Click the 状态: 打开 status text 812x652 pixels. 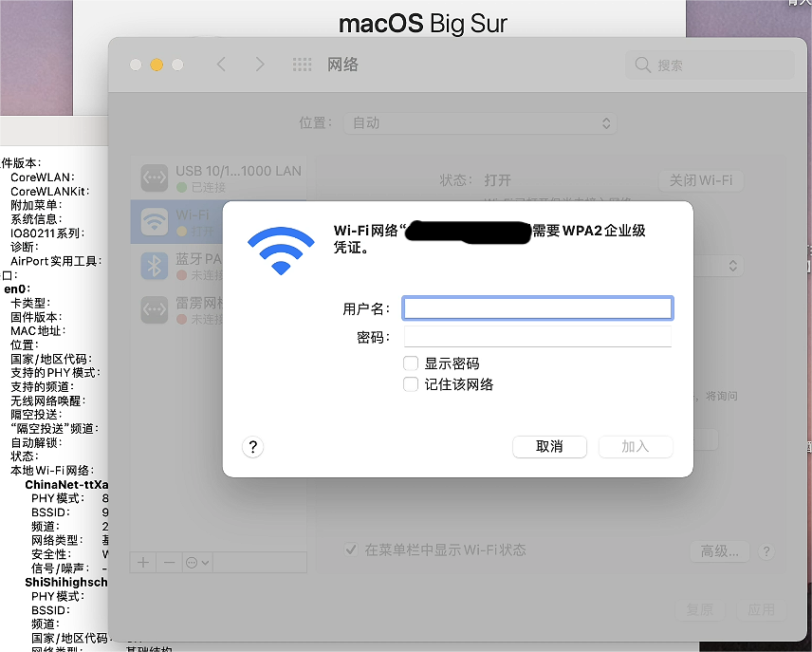coord(475,180)
